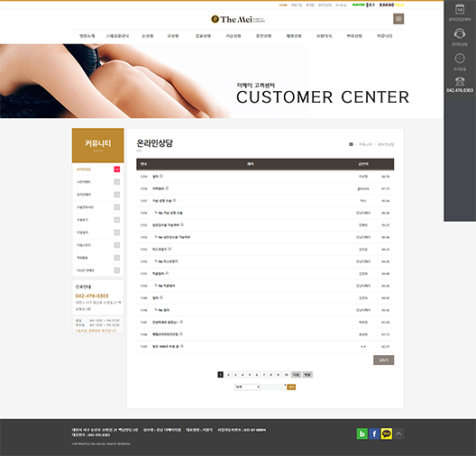Image resolution: width=476 pixels, height=456 pixels.
Task: Open 체형성형 in main navigation
Action: (x=294, y=36)
